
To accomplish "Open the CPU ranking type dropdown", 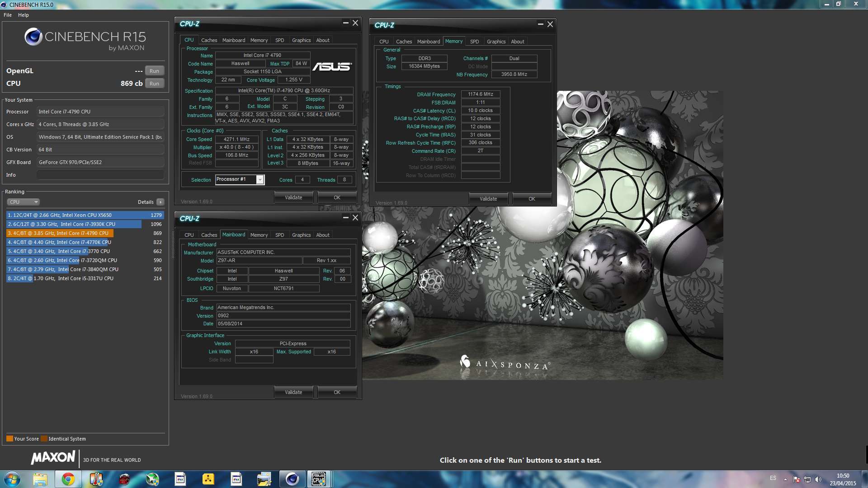I will coord(23,202).
